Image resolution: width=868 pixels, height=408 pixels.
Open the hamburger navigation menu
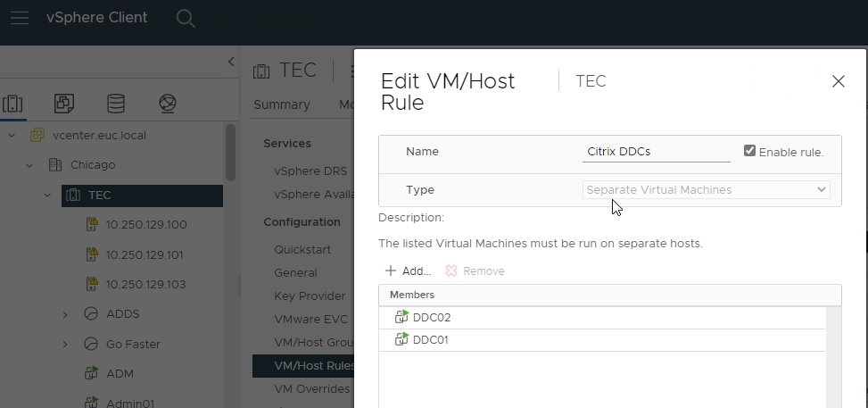click(x=20, y=18)
